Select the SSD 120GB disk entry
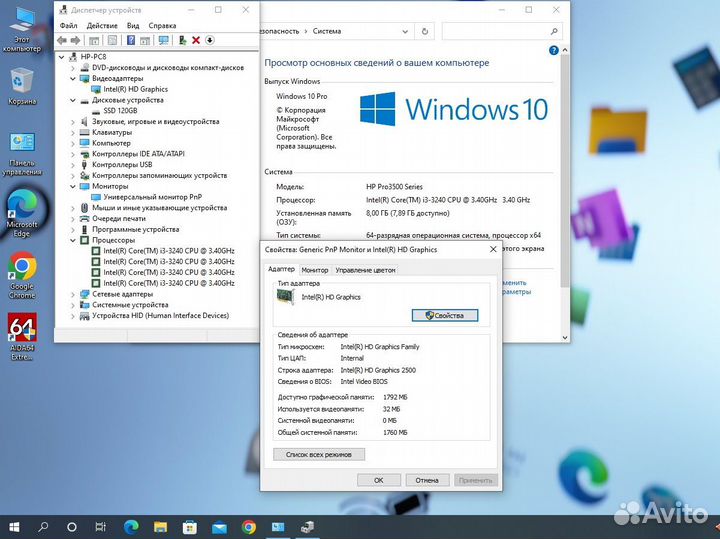Screen dimensions: 720x539 [120, 111]
